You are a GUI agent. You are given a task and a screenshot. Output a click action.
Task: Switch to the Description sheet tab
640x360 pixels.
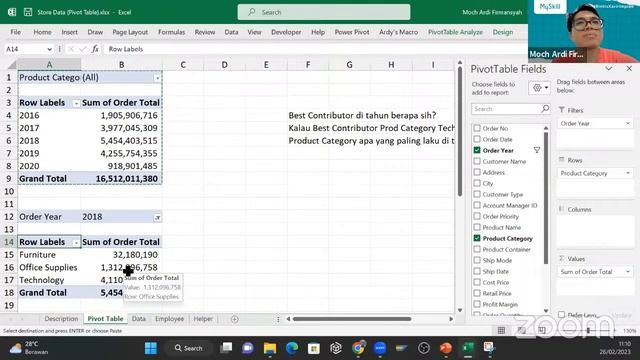(x=61, y=319)
